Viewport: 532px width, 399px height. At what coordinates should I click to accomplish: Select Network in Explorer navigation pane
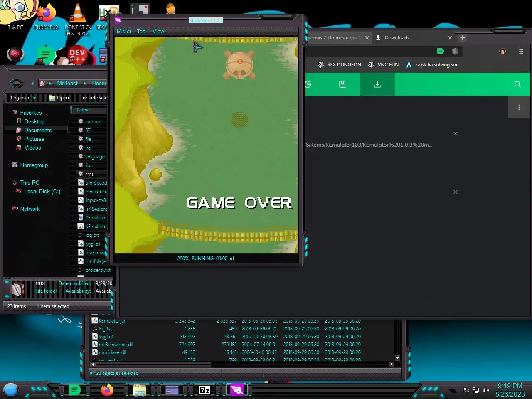pos(30,209)
